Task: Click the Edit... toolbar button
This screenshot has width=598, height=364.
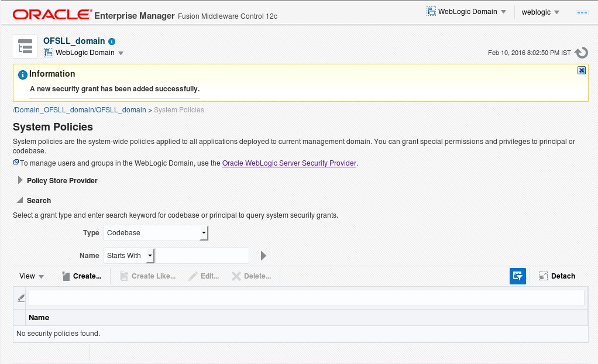Action: [x=204, y=276]
